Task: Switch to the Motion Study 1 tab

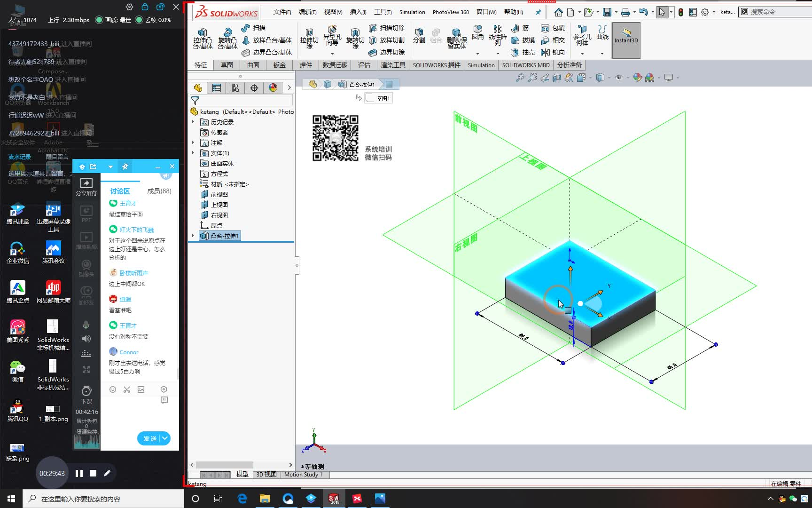Action: point(303,475)
